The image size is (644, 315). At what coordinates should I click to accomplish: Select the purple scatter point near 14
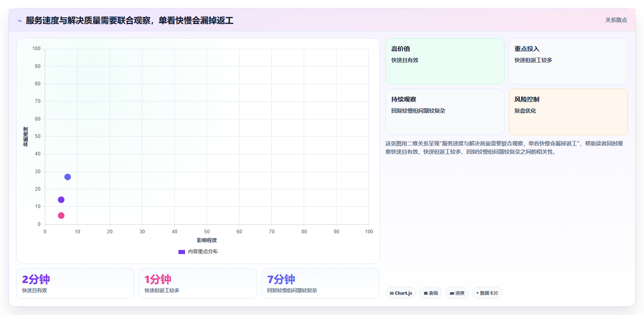tap(61, 200)
